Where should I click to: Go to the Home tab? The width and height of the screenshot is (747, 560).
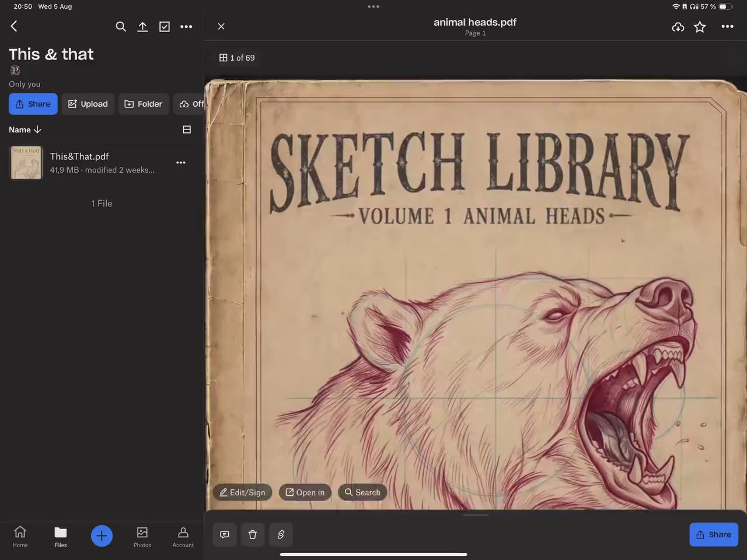click(20, 537)
